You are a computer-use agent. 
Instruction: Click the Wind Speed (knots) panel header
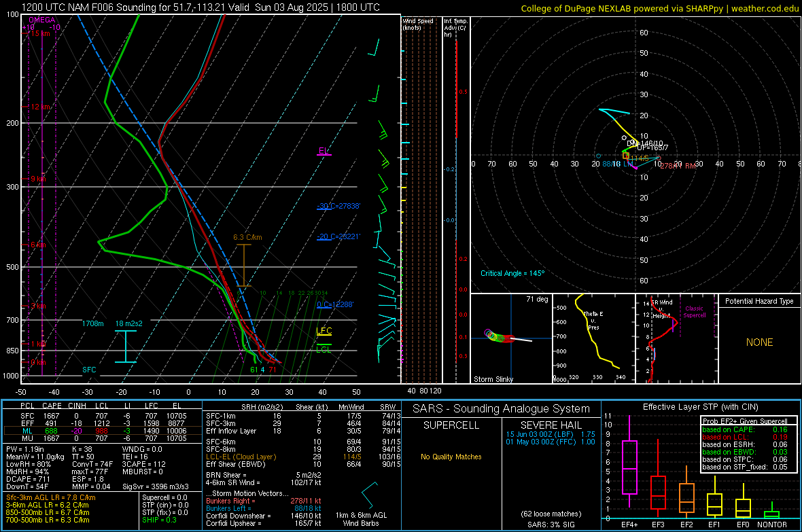[418, 24]
